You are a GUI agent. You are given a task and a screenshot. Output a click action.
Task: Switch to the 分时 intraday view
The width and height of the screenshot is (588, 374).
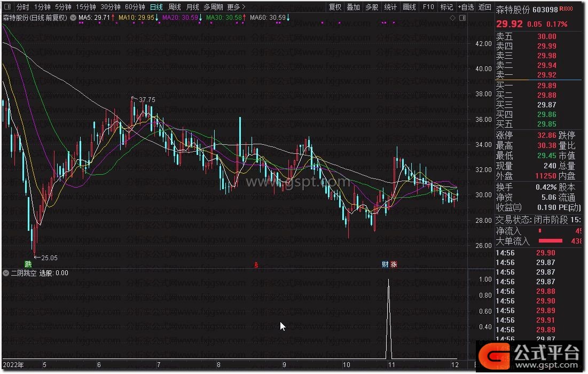click(23, 7)
